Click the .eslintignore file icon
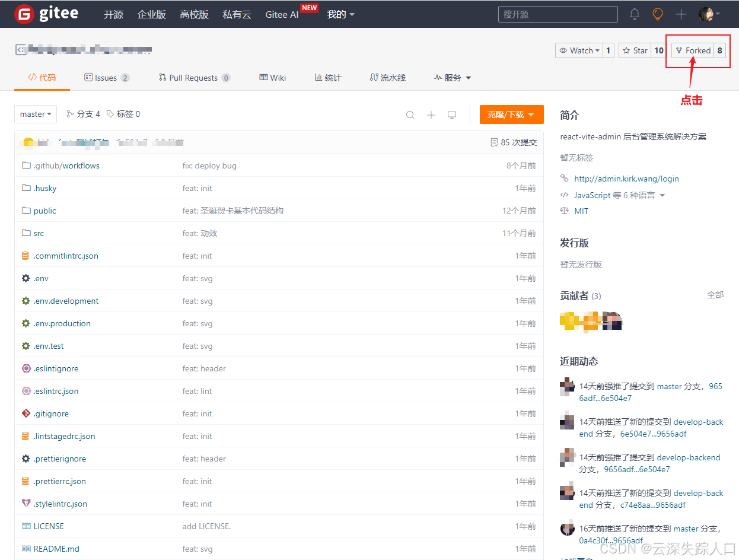Viewport: 739px width, 560px height. [x=26, y=368]
